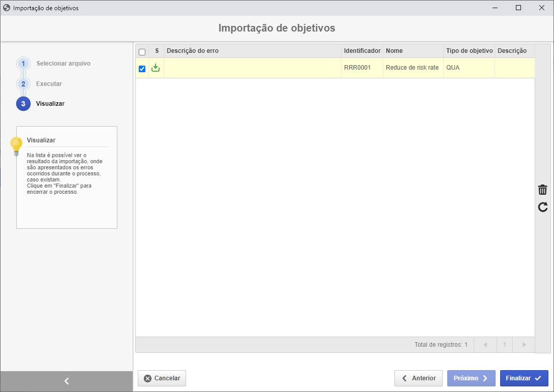
Task: Click the Descrição column header
Action: point(515,51)
